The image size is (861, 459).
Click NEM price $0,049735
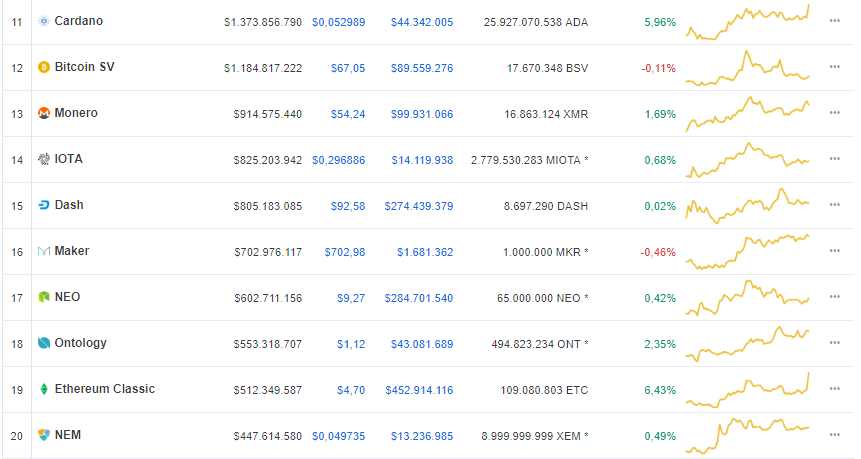[338, 436]
